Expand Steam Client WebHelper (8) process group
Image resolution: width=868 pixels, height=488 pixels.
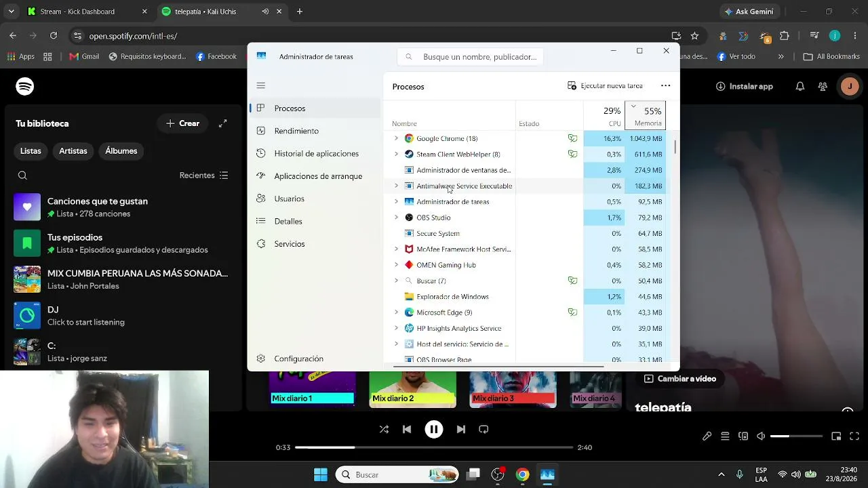(x=396, y=154)
